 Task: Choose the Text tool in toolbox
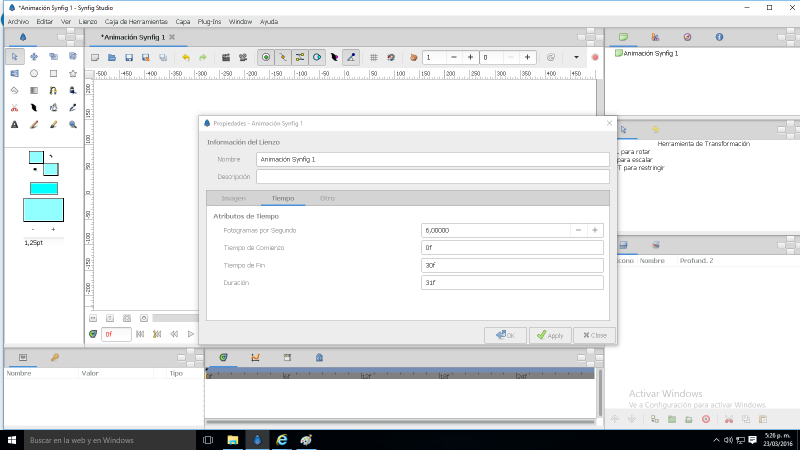[14, 125]
